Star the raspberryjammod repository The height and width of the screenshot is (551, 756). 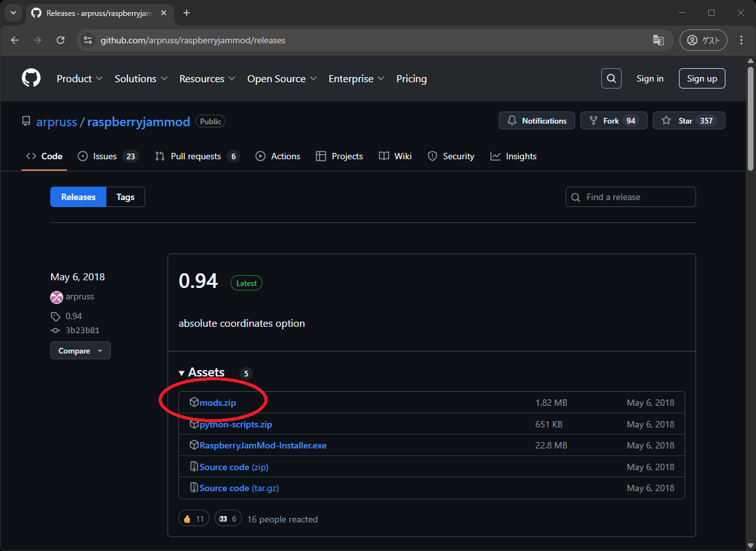[689, 120]
